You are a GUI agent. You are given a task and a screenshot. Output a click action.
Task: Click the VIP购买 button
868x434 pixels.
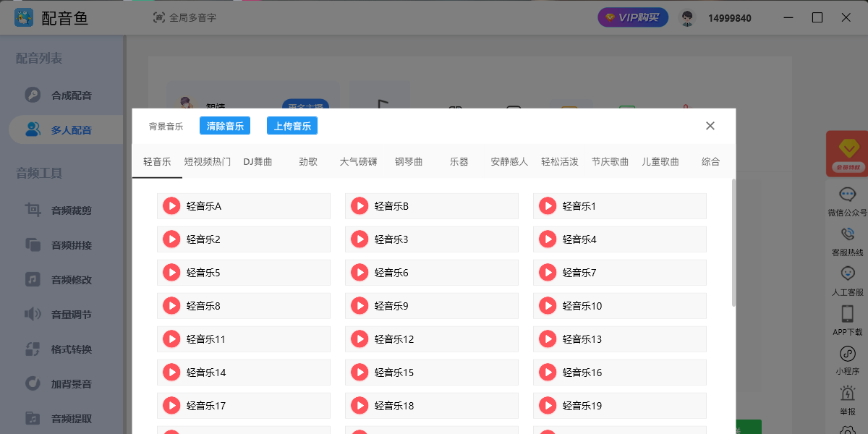click(x=633, y=17)
